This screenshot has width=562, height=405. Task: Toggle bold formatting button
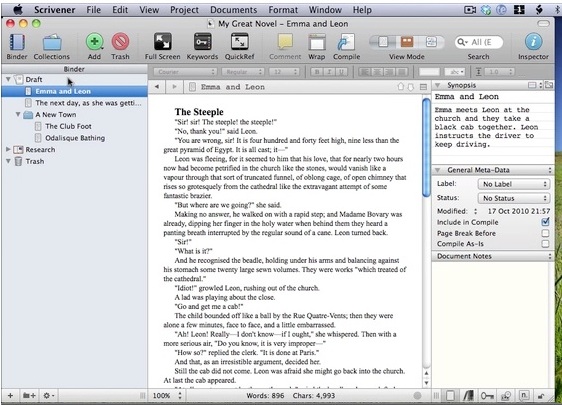(317, 72)
